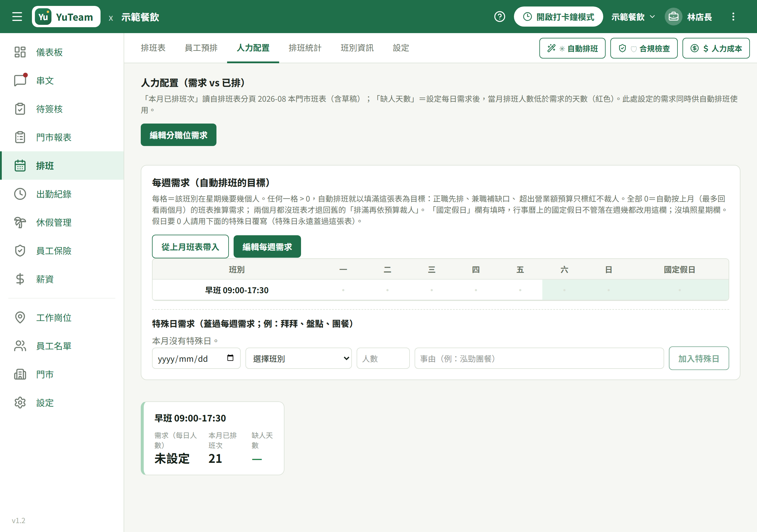The width and height of the screenshot is (757, 532).
Task: Click the 林店長 briefcase avatar
Action: click(x=673, y=17)
